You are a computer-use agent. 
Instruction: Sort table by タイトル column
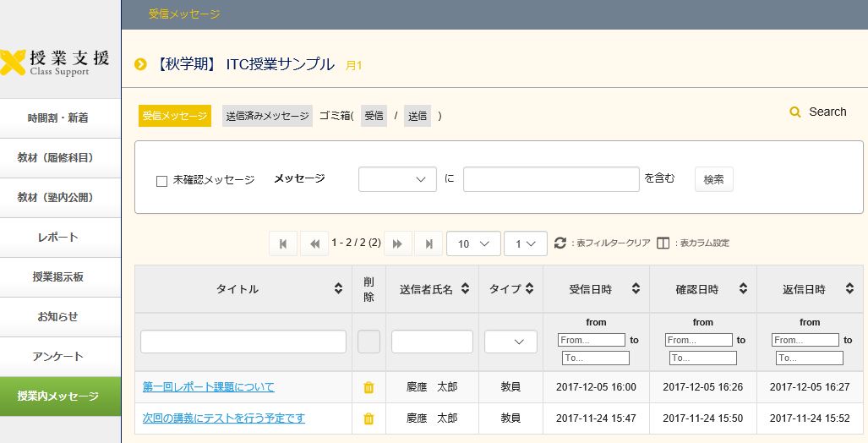pos(338,289)
